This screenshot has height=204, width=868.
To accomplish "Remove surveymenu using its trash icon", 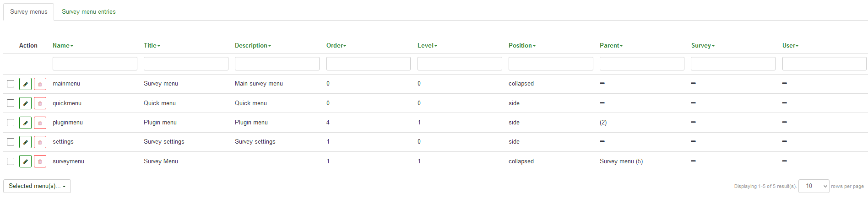I will click(x=40, y=161).
